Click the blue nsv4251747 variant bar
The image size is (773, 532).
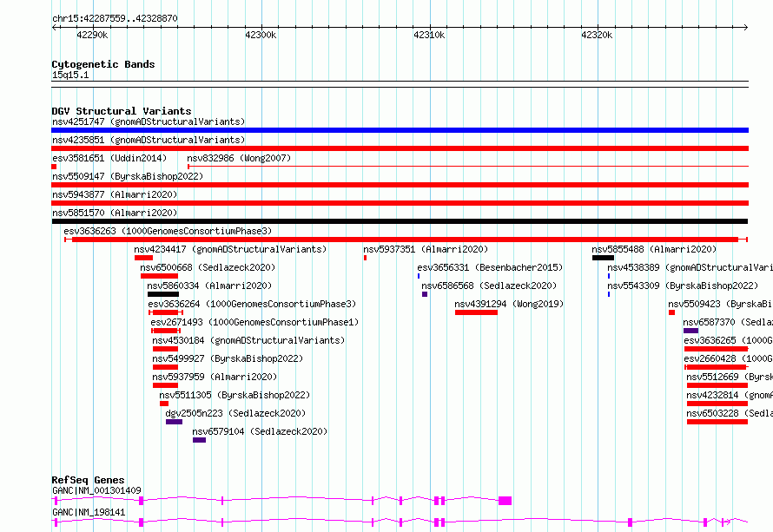tap(400, 130)
